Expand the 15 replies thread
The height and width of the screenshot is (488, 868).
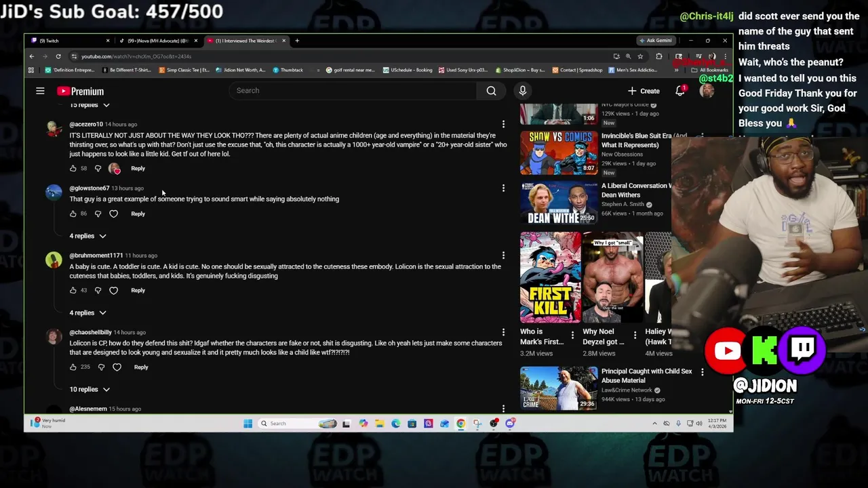tap(90, 105)
